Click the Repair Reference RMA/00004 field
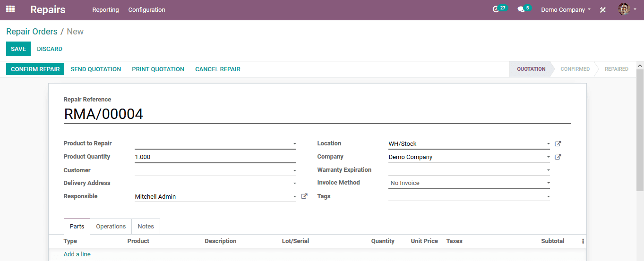The width and height of the screenshot is (644, 261). pyautogui.click(x=318, y=114)
